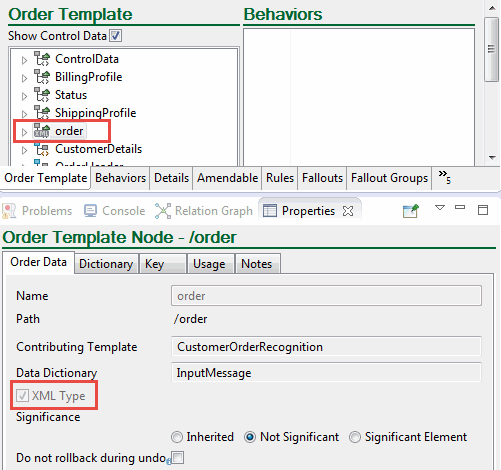Expand the ShippingProfile tree node
The image size is (501, 470).
pos(24,114)
